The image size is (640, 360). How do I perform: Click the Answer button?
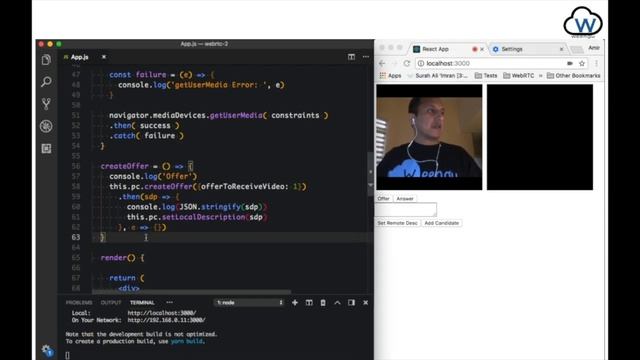pyautogui.click(x=405, y=198)
